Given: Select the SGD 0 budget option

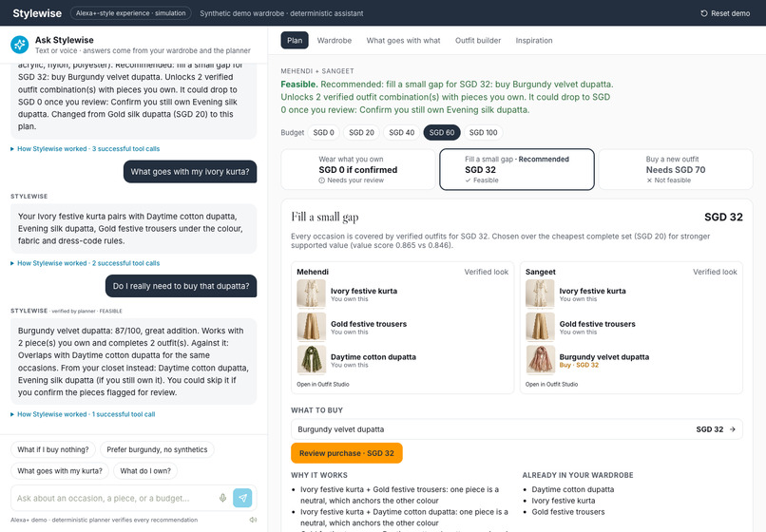Looking at the screenshot, I should click(323, 132).
